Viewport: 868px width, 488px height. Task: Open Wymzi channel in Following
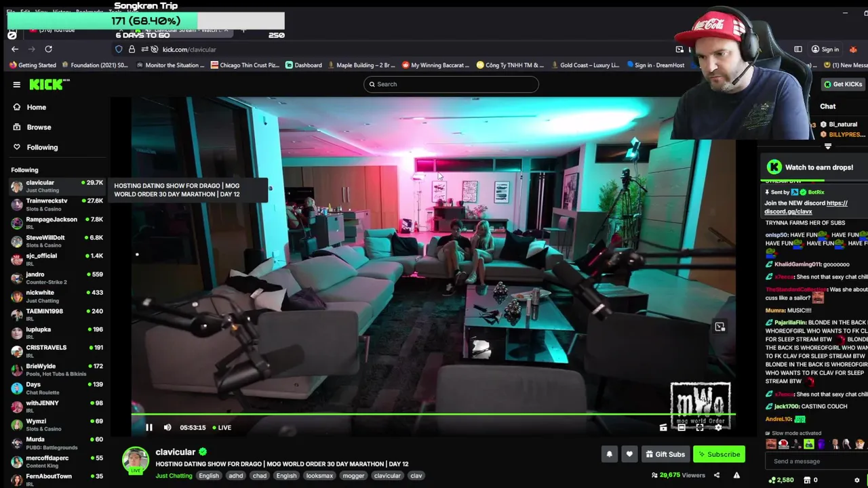[x=57, y=424]
